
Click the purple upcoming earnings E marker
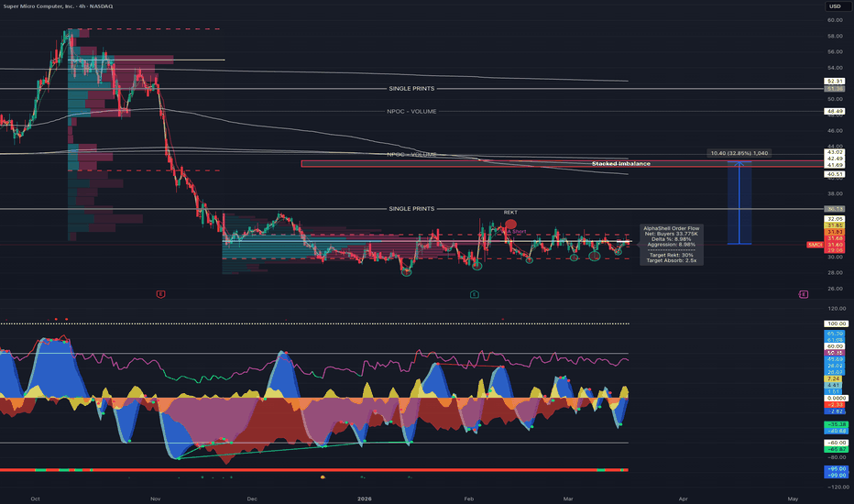click(803, 293)
